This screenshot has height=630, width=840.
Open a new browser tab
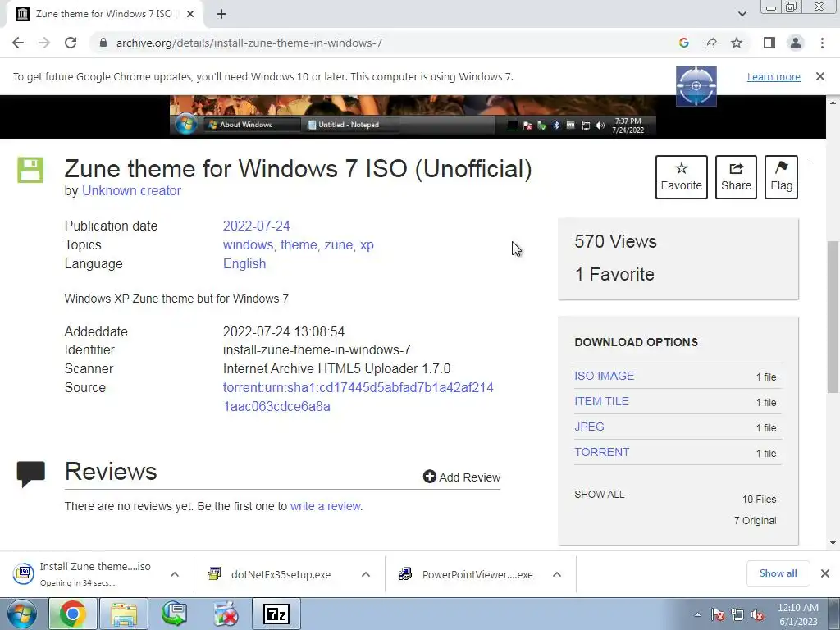click(x=221, y=14)
